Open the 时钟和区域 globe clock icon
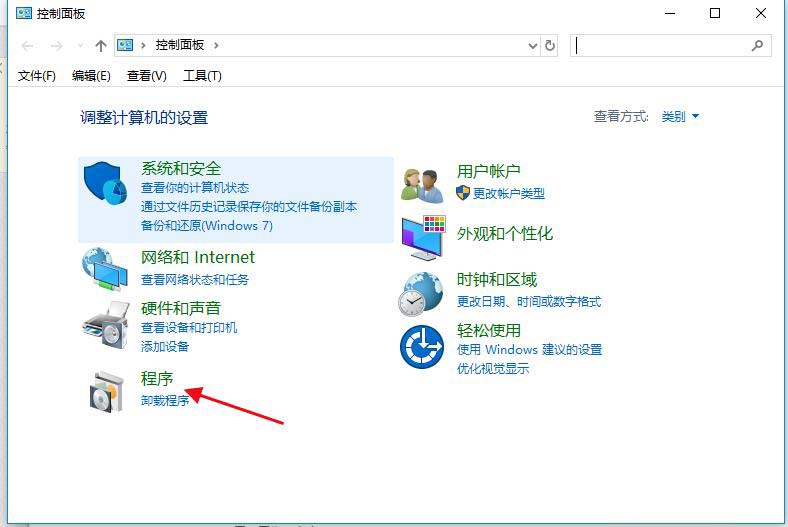The image size is (788, 527). 421,294
